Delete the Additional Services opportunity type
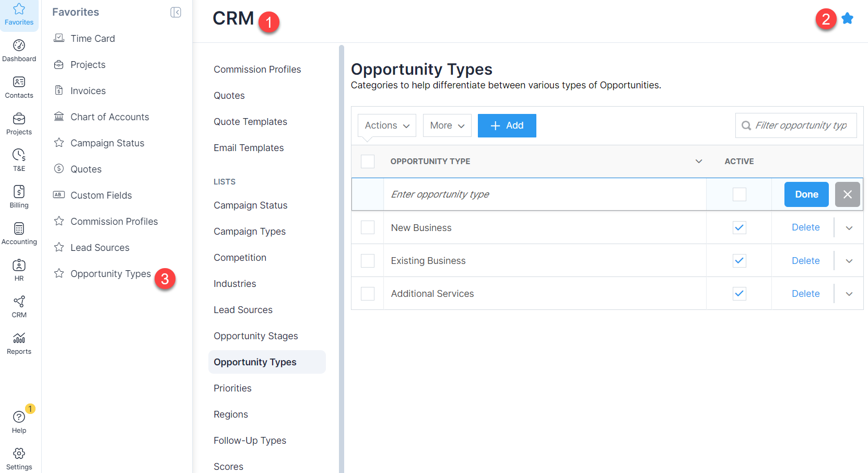The width and height of the screenshot is (868, 473). (x=806, y=294)
